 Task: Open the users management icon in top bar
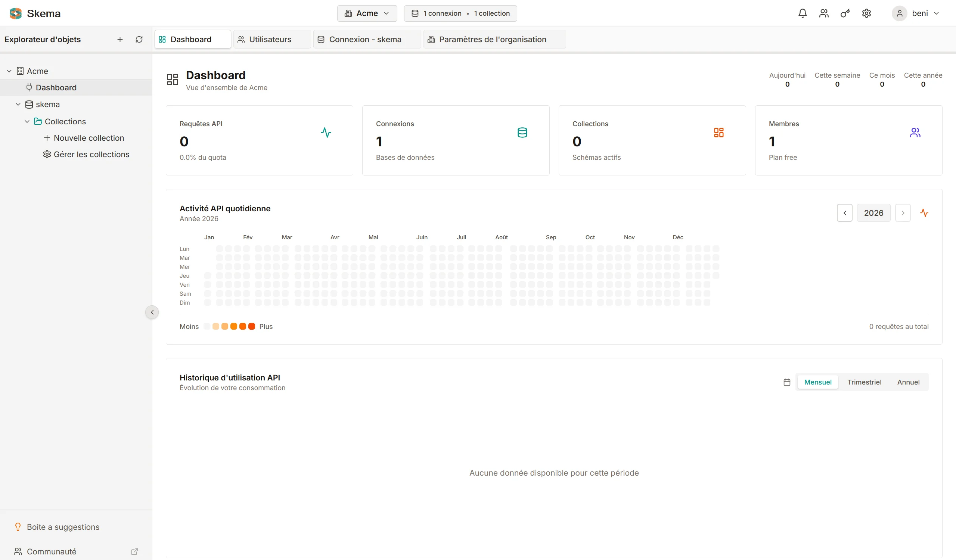tap(823, 13)
